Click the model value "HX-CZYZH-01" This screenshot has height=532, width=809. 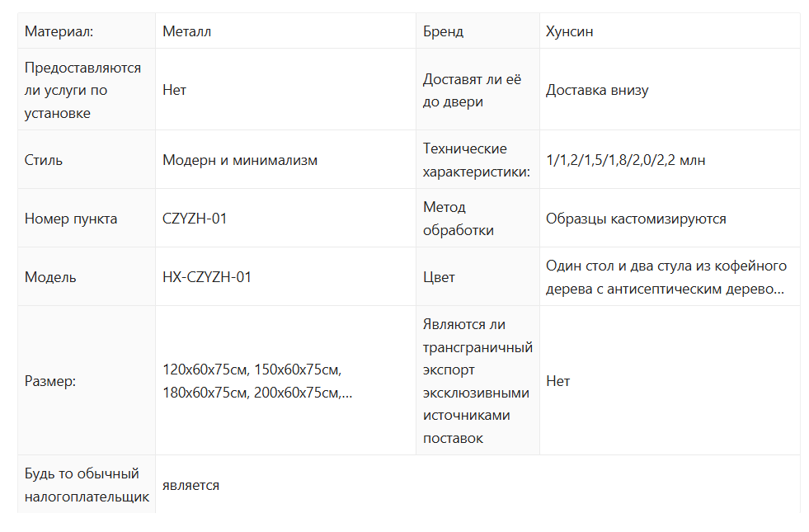[x=207, y=277]
